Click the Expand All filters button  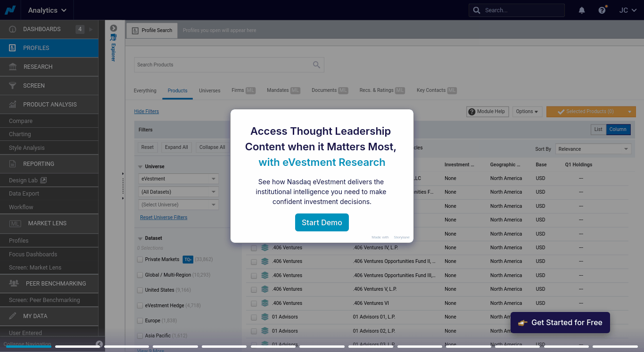click(176, 147)
